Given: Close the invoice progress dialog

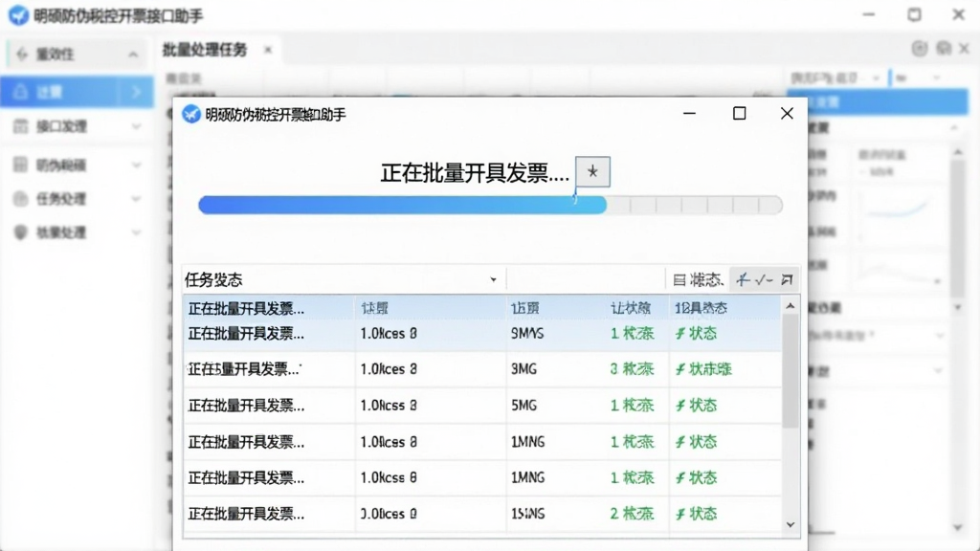Looking at the screenshot, I should pyautogui.click(x=787, y=113).
